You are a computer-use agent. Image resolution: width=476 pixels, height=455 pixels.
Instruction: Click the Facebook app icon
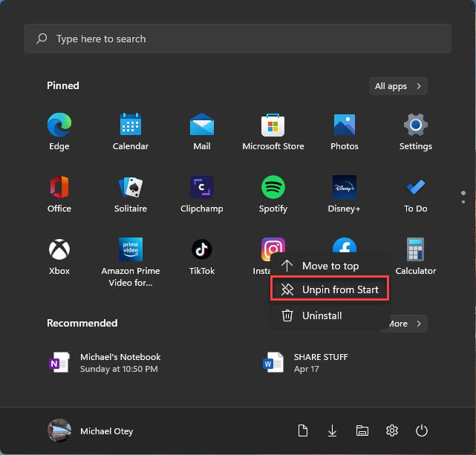(x=345, y=245)
